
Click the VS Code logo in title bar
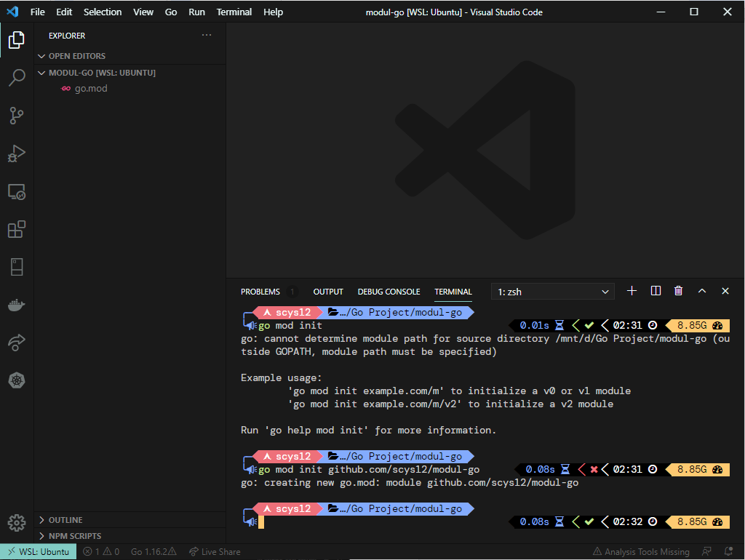(12, 12)
